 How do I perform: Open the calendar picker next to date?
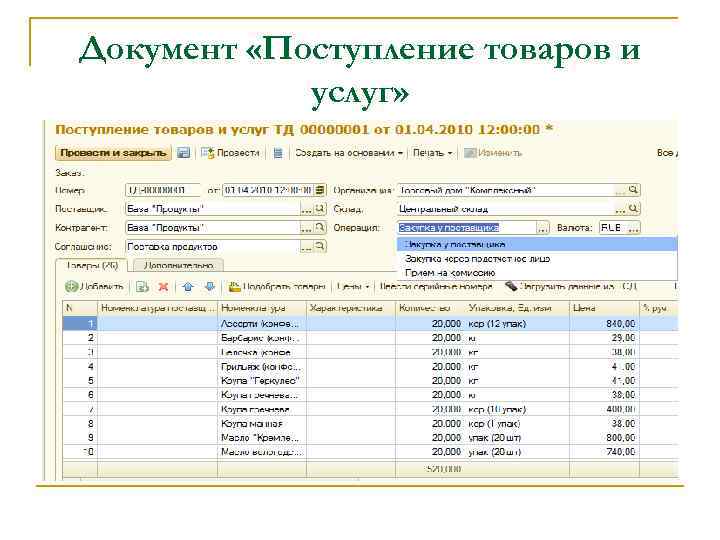[320, 190]
